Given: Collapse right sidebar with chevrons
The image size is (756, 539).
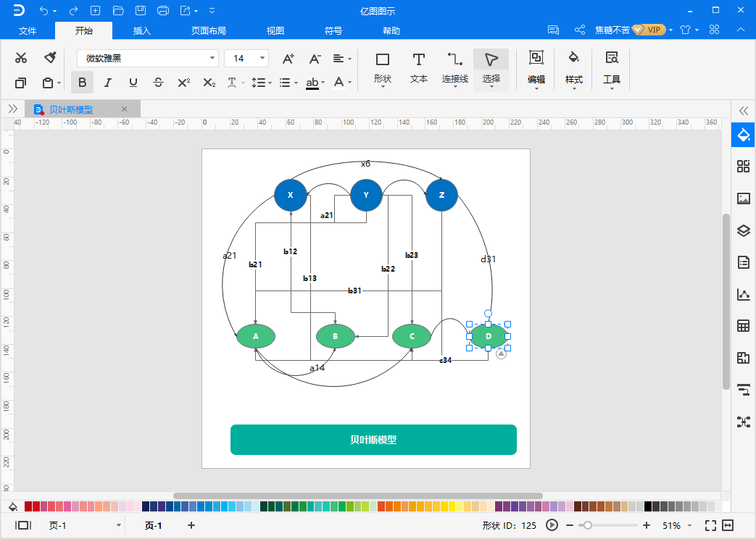Looking at the screenshot, I should (x=744, y=111).
